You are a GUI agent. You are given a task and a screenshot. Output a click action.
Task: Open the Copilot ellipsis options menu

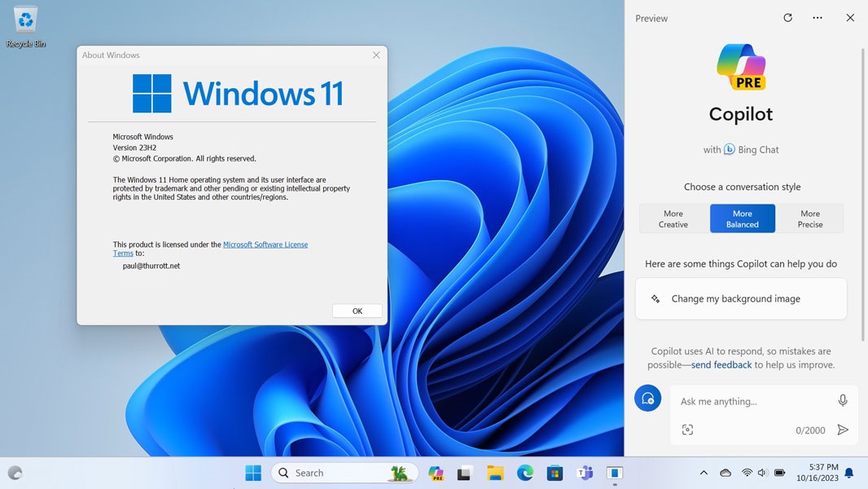pyautogui.click(x=817, y=17)
